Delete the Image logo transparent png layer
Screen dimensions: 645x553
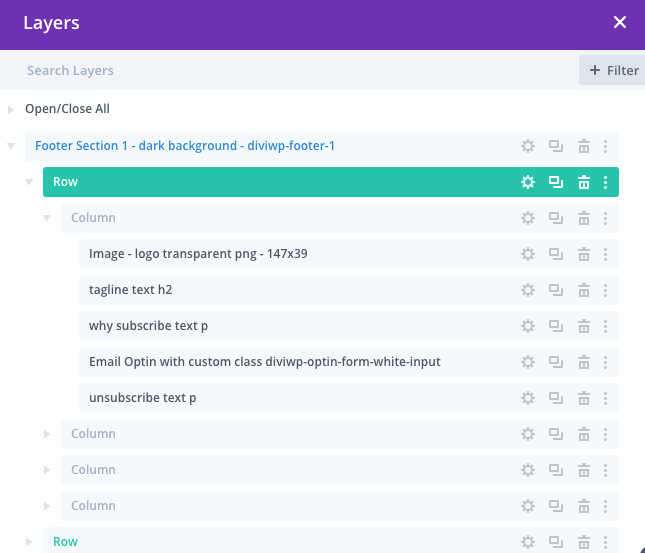(584, 254)
